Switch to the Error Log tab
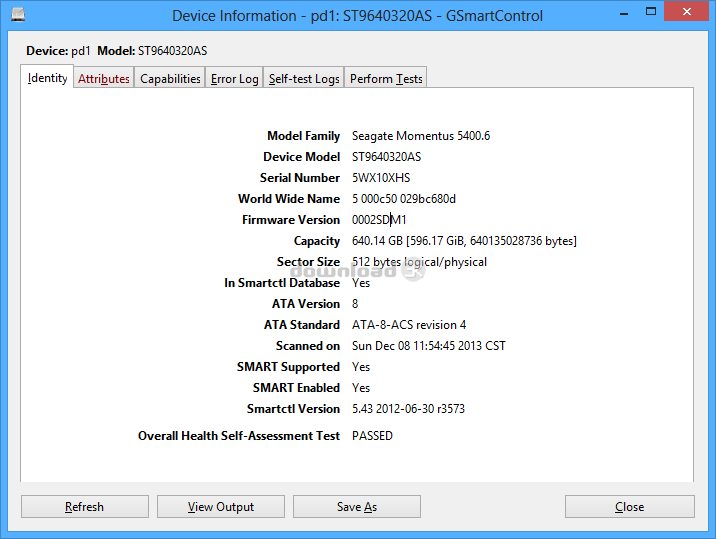The height and width of the screenshot is (539, 716). [x=234, y=79]
